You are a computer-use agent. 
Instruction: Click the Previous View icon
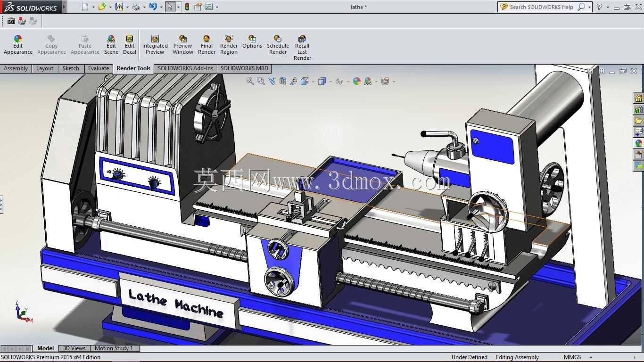coord(272,81)
